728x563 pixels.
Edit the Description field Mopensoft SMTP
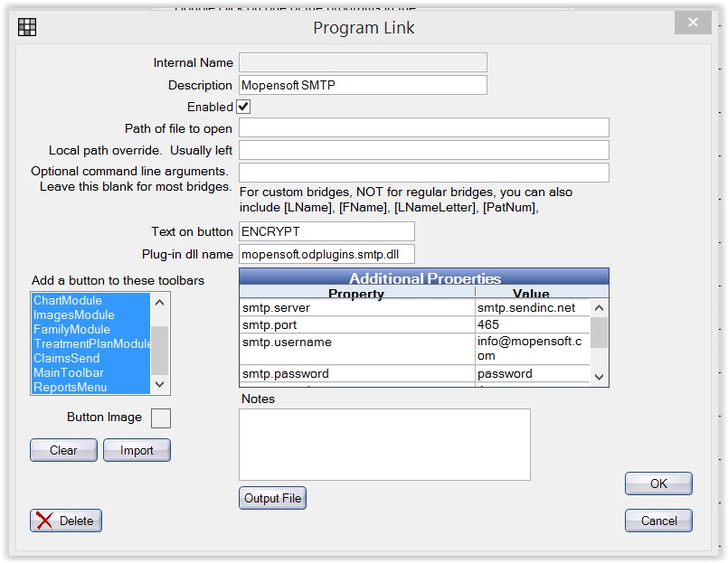point(363,85)
